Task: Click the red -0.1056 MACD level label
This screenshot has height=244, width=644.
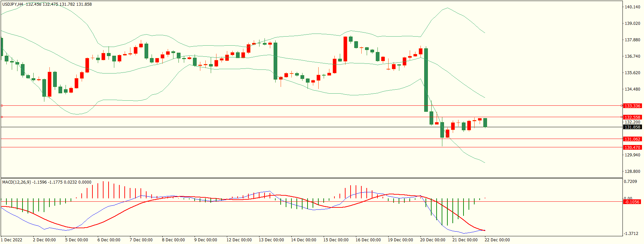Action: click(x=632, y=202)
